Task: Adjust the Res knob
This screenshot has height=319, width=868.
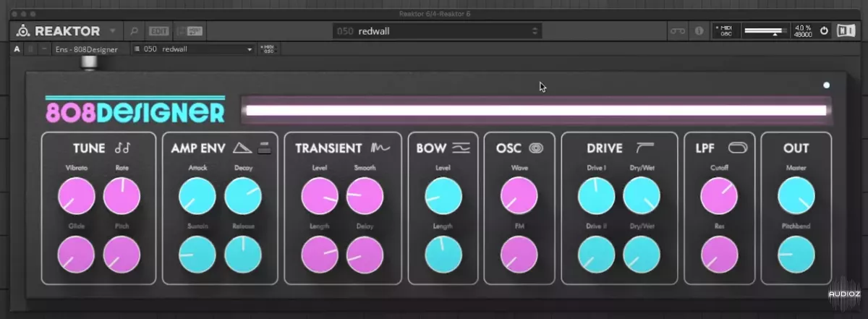Action: tap(720, 255)
